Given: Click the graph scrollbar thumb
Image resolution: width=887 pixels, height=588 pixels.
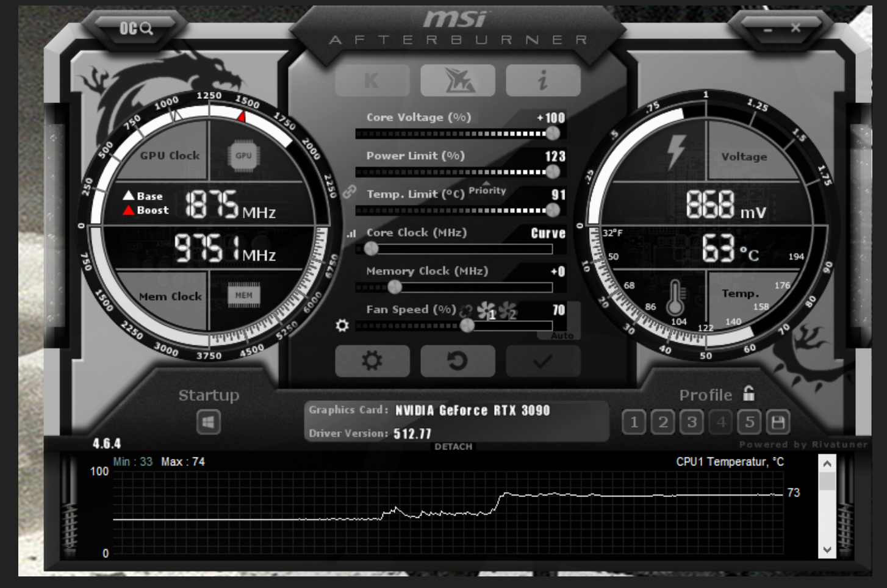Looking at the screenshot, I should [x=827, y=482].
